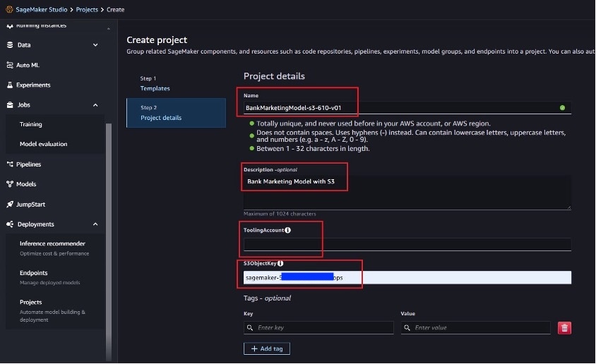The height and width of the screenshot is (364, 596).
Task: Click search icon in Enter key field
Action: click(x=250, y=327)
